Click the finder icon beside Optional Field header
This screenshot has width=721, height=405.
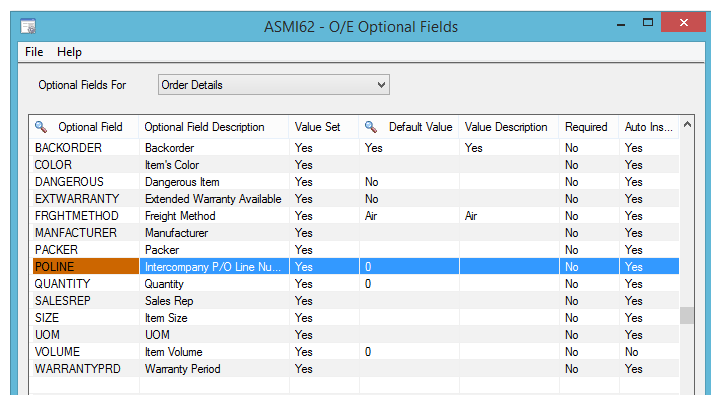[x=41, y=127]
